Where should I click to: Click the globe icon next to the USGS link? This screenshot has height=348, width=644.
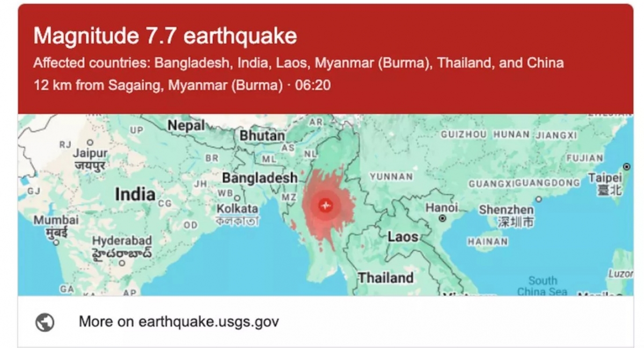coord(45,321)
